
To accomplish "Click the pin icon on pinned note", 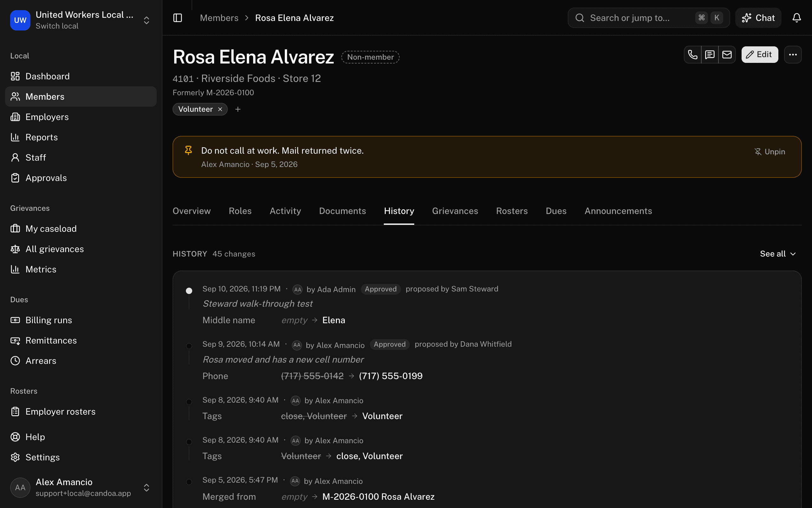I will 189,150.
